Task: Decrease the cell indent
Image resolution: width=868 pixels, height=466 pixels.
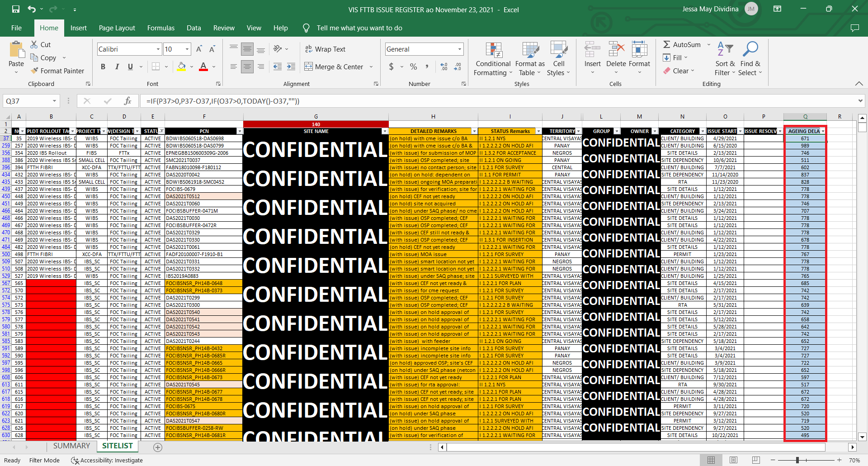Action: coord(278,67)
